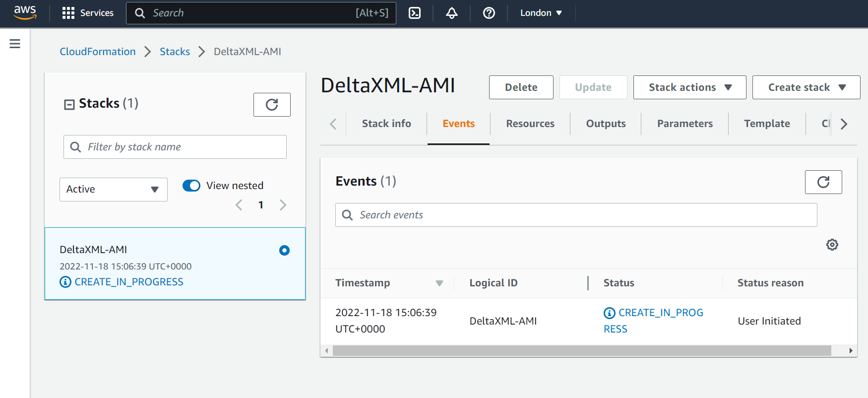Open the Active filter dropdown

coord(113,190)
